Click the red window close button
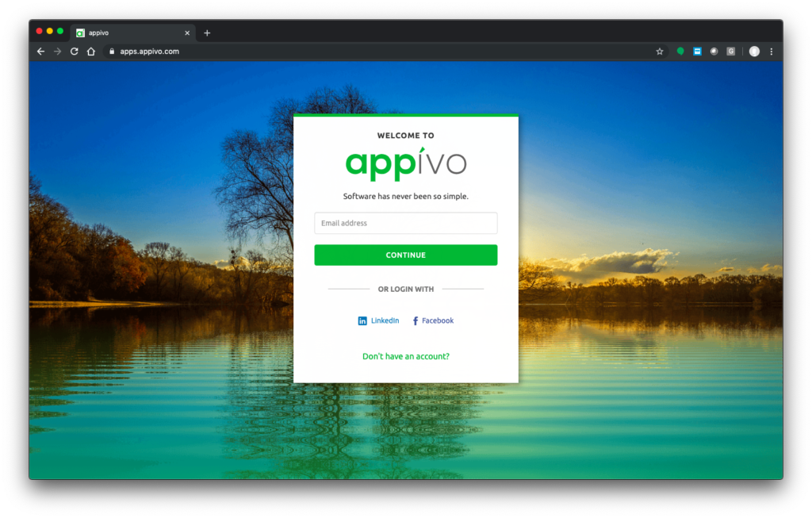The height and width of the screenshot is (518, 812). click(x=39, y=31)
